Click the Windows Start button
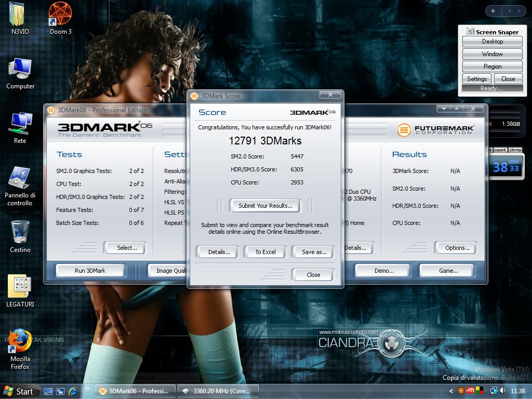The image size is (532, 399). click(19, 392)
